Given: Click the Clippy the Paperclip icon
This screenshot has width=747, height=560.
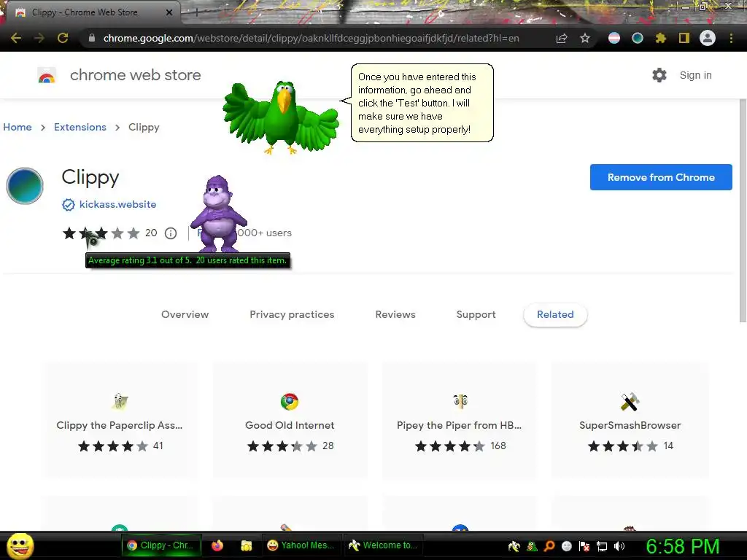Looking at the screenshot, I should point(120,402).
